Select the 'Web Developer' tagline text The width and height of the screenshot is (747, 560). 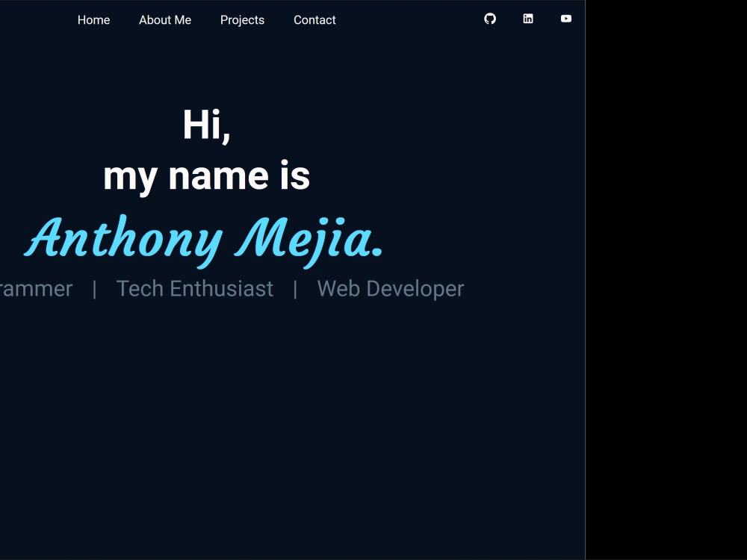pos(391,289)
